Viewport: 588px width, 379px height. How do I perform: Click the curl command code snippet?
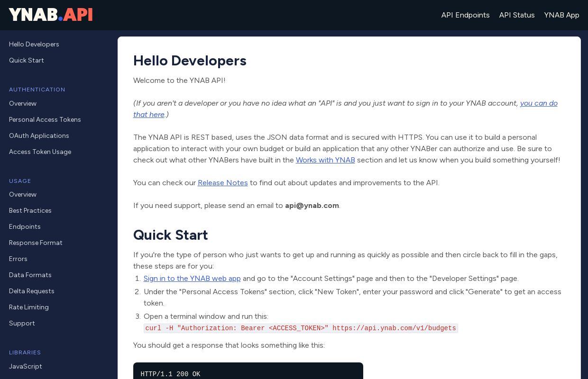(x=301, y=328)
